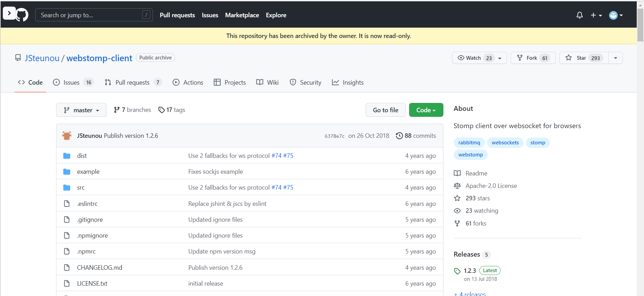Open Update npm version msg commit
Image resolution: width=644 pixels, height=296 pixels.
(x=222, y=251)
